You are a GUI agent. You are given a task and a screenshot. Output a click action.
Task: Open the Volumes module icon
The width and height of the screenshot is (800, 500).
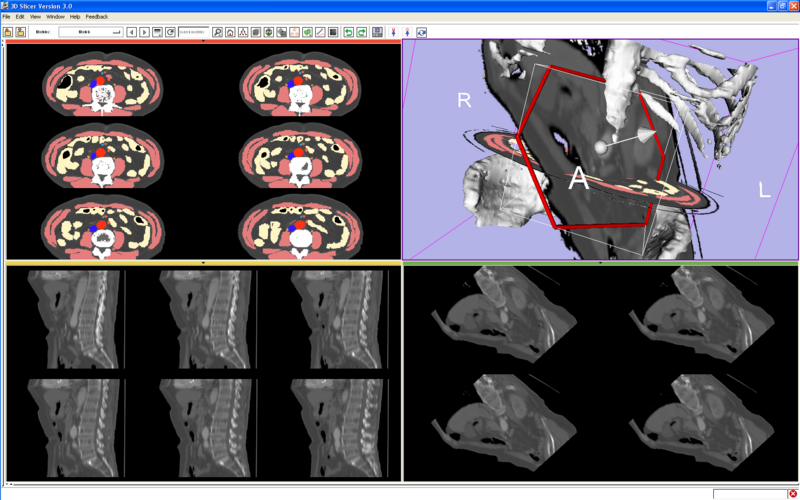point(256,32)
